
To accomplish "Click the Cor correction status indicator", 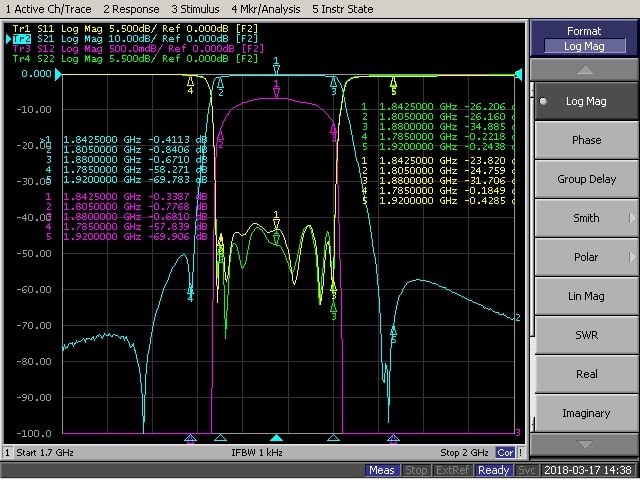I will pos(507,453).
